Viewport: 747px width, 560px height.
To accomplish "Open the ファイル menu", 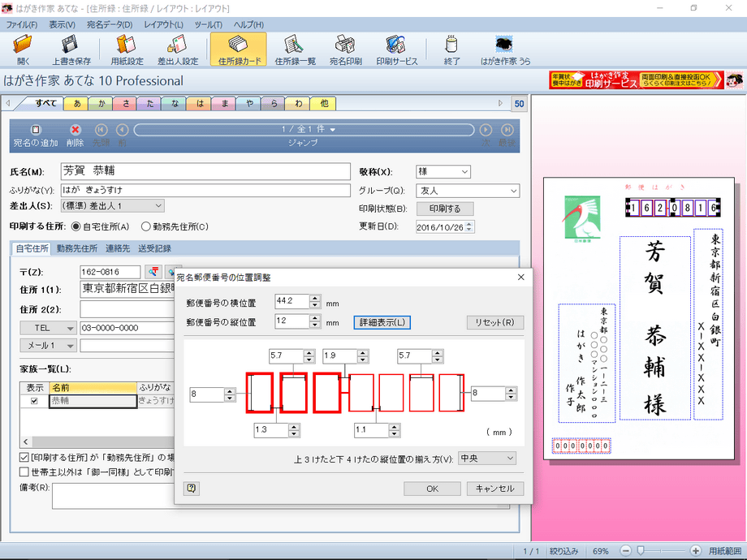I will click(21, 25).
